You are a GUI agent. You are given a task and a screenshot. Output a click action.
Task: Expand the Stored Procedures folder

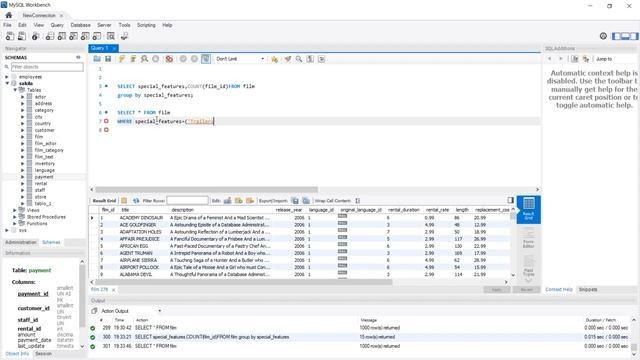15,217
